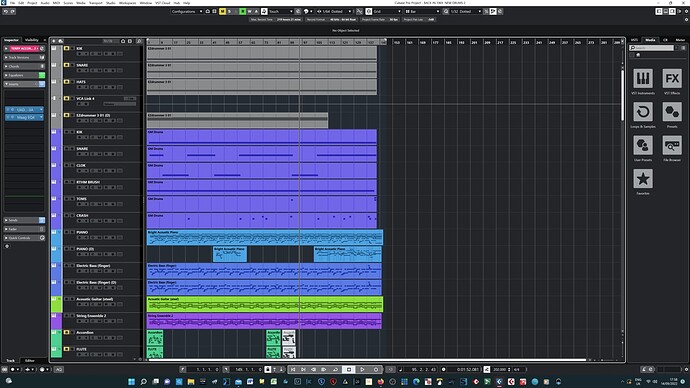Expand Chords inspector section
690x388 pixels.
coord(24,66)
